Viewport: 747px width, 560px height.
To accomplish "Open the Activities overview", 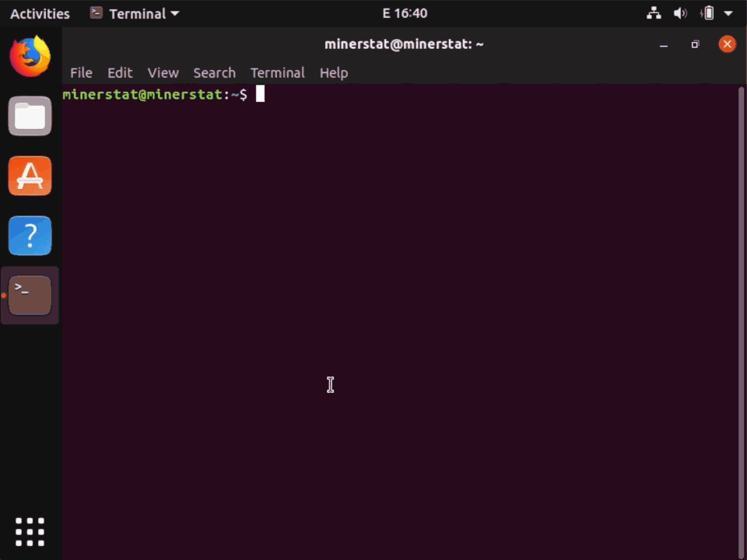I will (40, 13).
